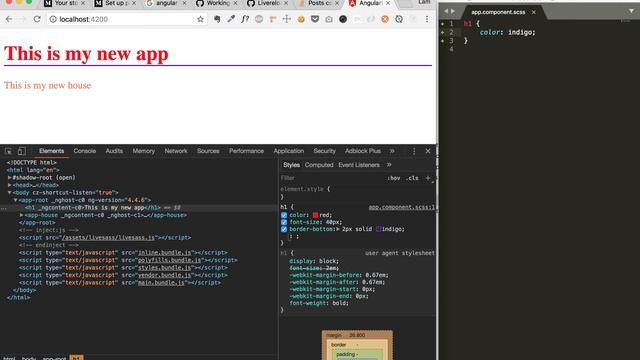Expand the app-house element node
The height and width of the screenshot is (360, 640).
click(22, 215)
